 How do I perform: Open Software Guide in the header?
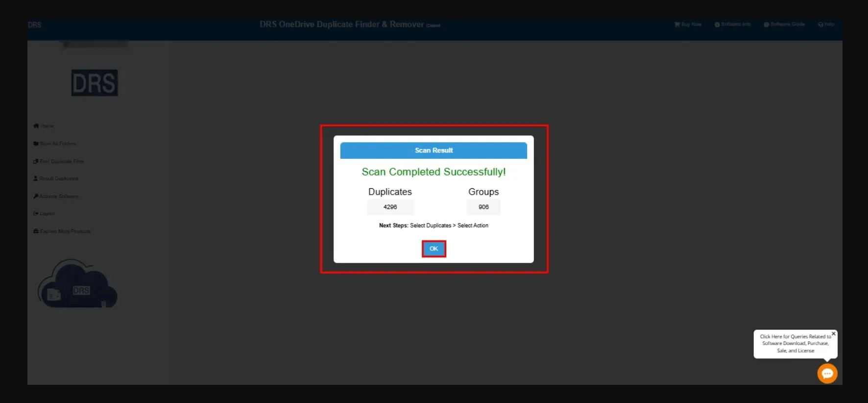(x=784, y=25)
